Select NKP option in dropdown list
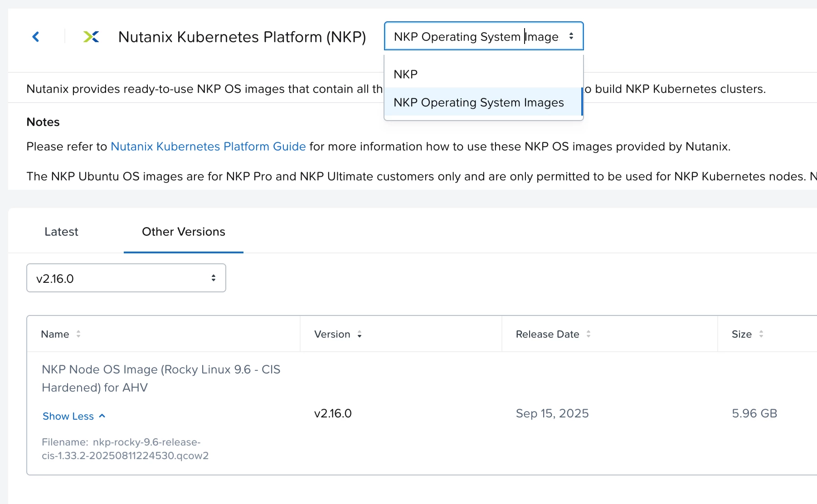The image size is (817, 504). [406, 74]
